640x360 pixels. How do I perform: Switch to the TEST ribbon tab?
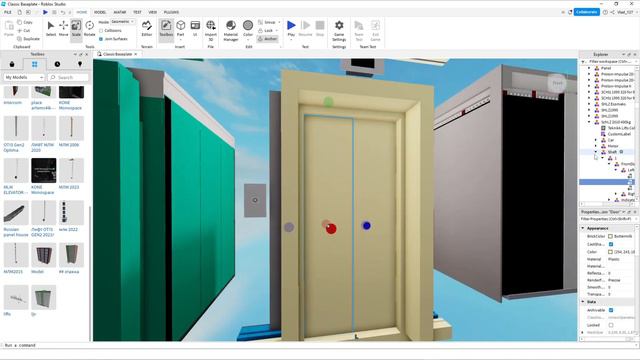(138, 12)
